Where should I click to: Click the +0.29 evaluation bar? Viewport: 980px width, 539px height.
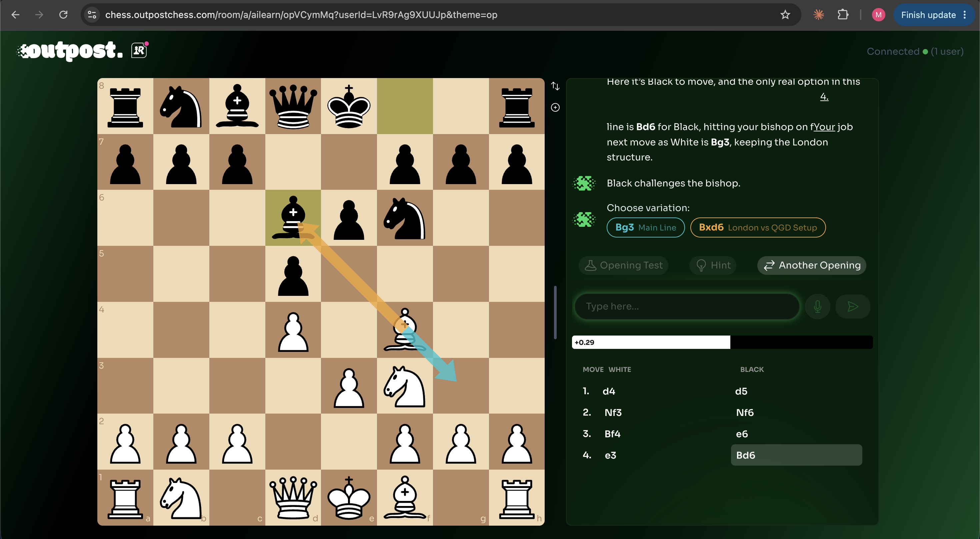(722, 342)
